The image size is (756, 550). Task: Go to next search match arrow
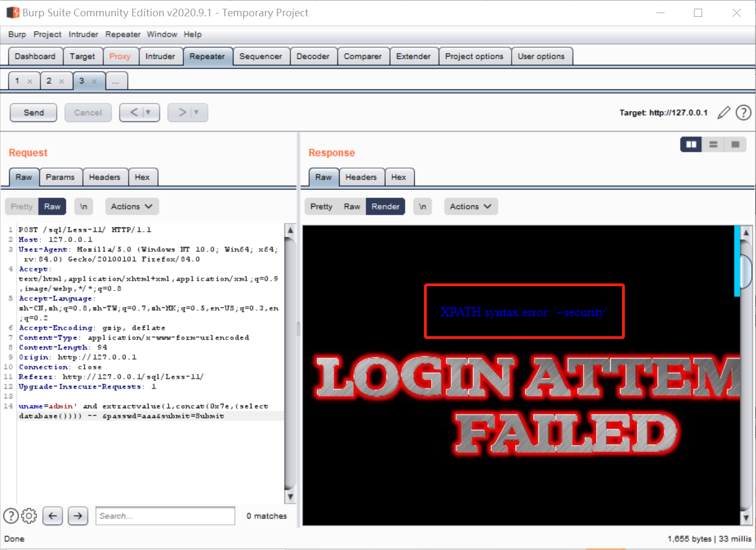[x=78, y=516]
